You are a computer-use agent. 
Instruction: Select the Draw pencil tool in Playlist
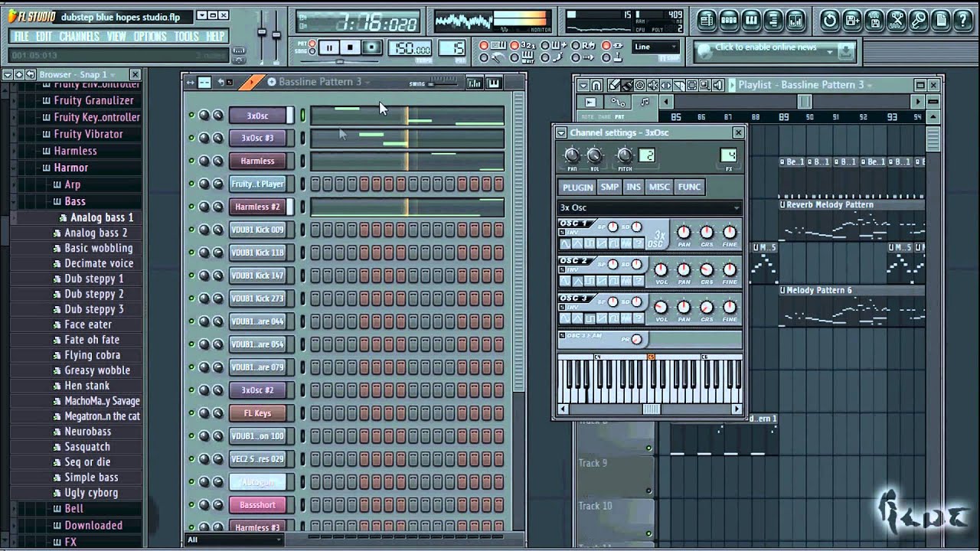coord(614,85)
